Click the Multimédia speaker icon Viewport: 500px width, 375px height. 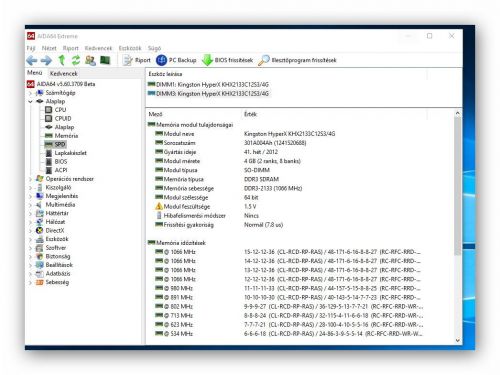click(40, 205)
